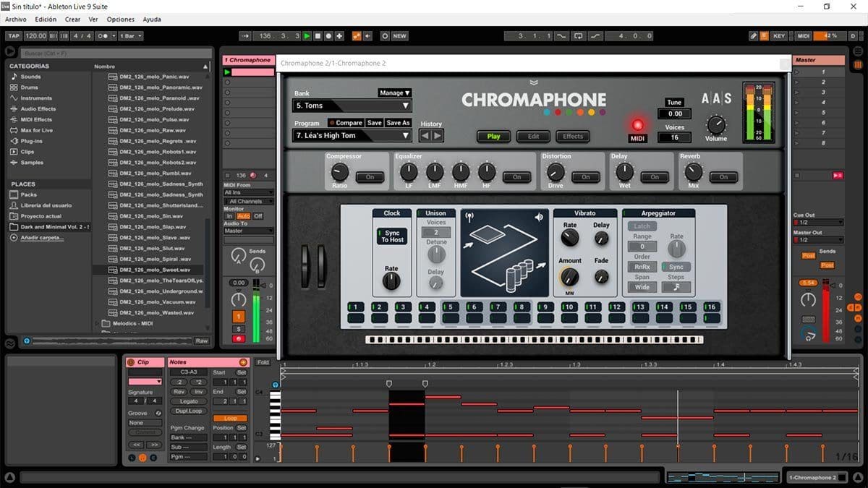Viewport: 868px width, 488px height.
Task: Open the Program dropdown showing Léa's High Tom
Action: click(352, 135)
